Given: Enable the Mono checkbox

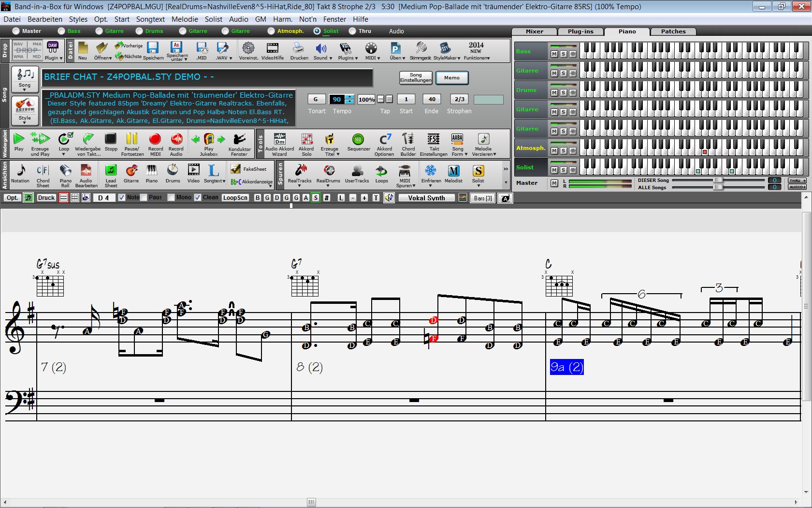Looking at the screenshot, I should (x=171, y=197).
